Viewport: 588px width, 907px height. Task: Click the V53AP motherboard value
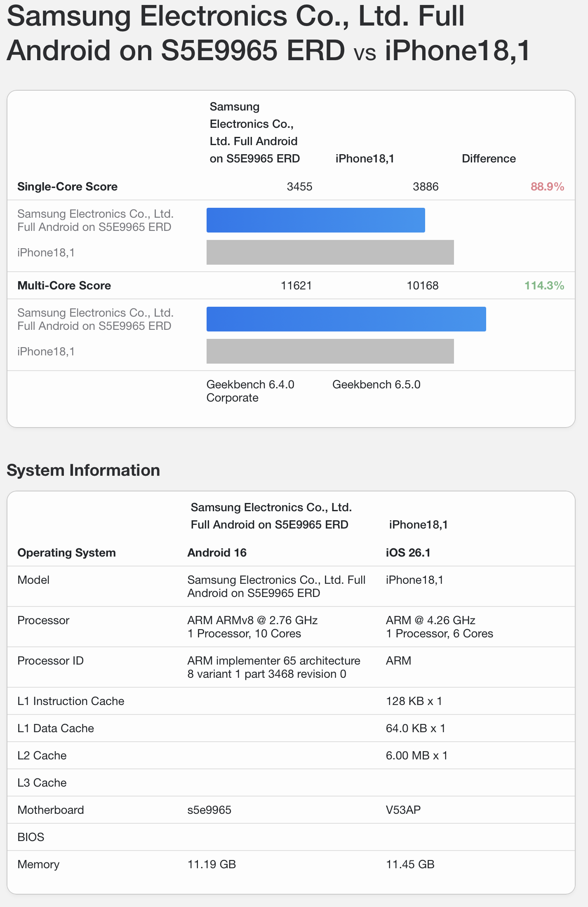click(x=403, y=810)
